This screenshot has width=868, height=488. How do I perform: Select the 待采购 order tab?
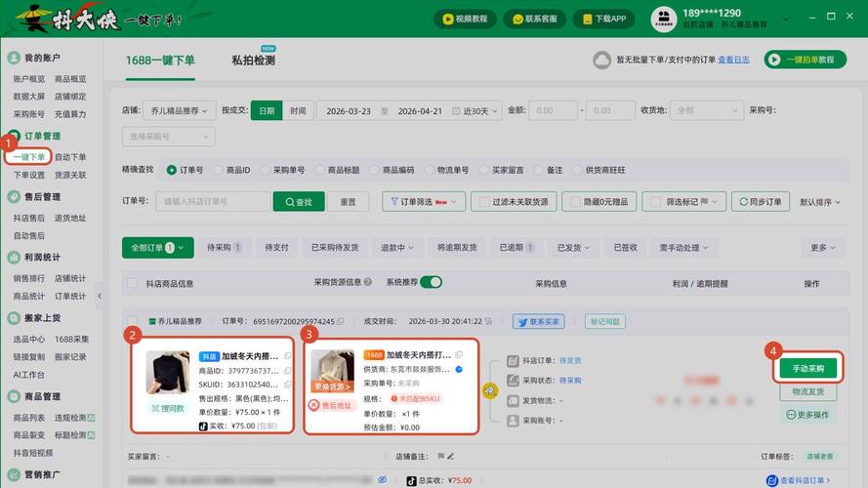224,248
